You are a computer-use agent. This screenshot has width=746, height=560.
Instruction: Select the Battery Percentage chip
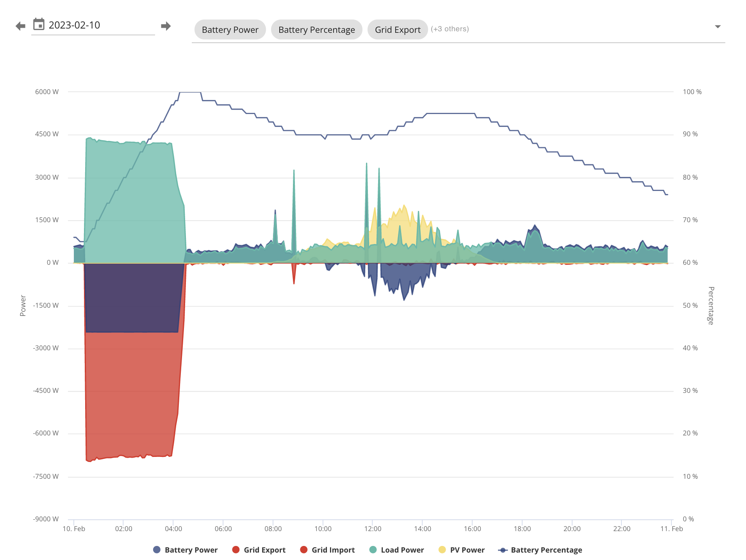(x=317, y=30)
